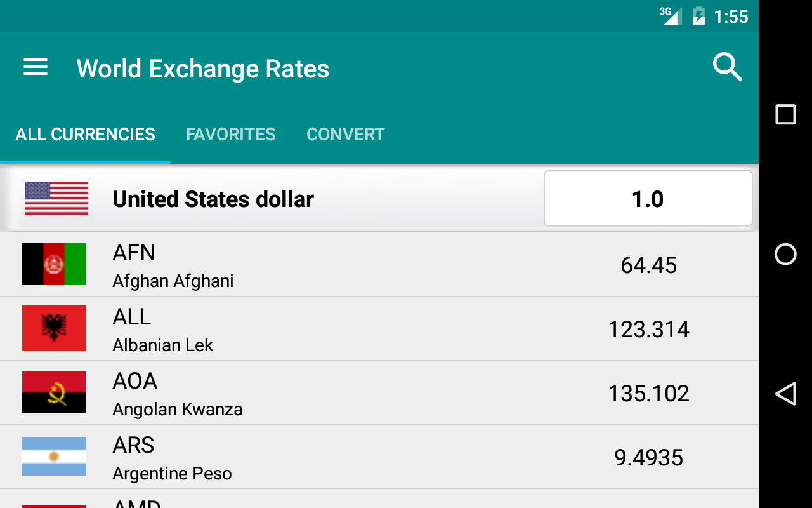The image size is (812, 508).
Task: Select the All Currencies tab
Action: click(86, 135)
